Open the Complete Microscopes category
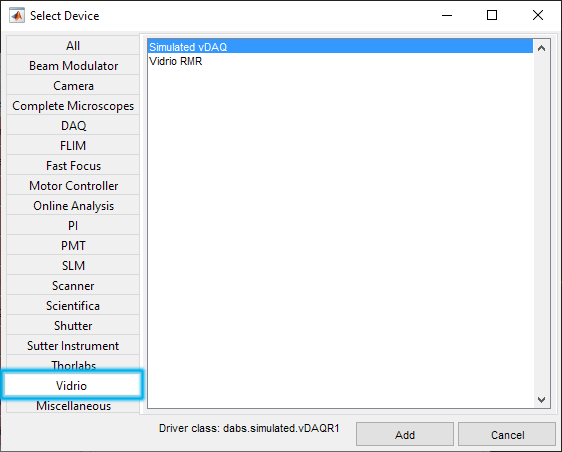Screen dimensions: 562x452 pos(73,105)
